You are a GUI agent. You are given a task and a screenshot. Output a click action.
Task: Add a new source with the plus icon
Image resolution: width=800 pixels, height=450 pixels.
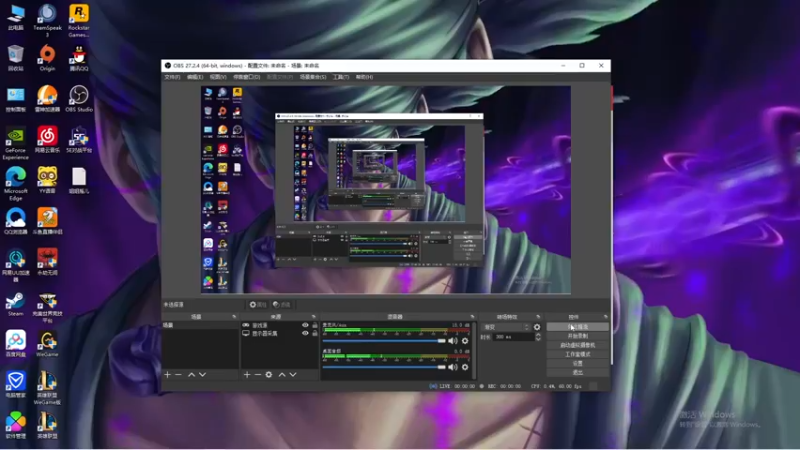[247, 374]
